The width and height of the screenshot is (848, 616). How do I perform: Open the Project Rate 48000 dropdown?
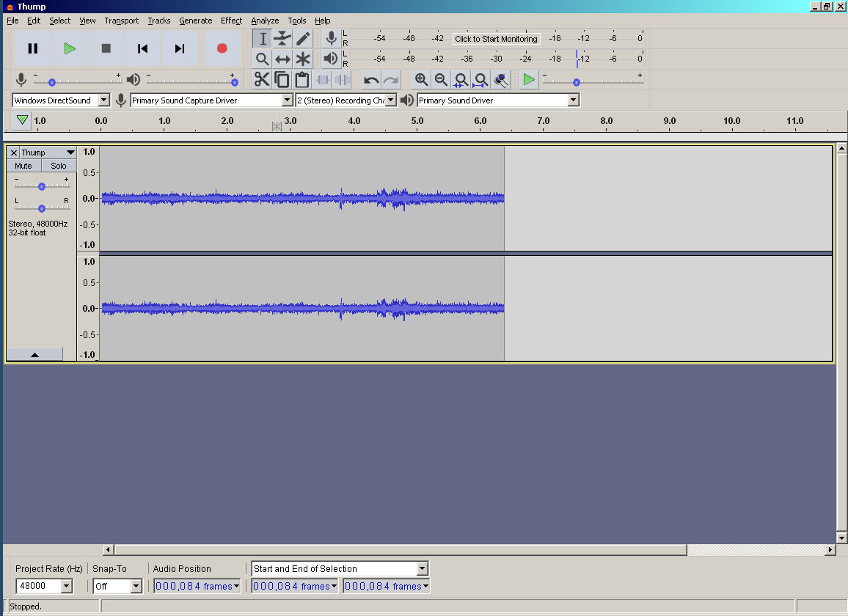[67, 586]
